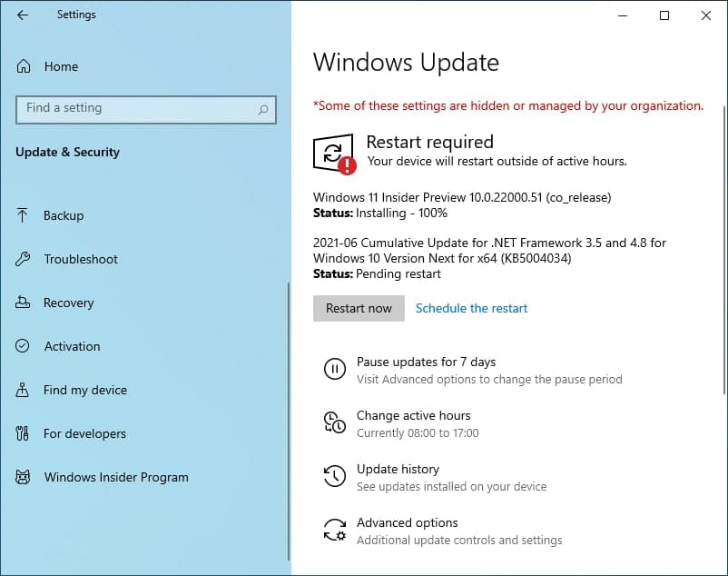Click the Change active hours clock icon
Image resolution: width=728 pixels, height=576 pixels.
pyautogui.click(x=336, y=422)
